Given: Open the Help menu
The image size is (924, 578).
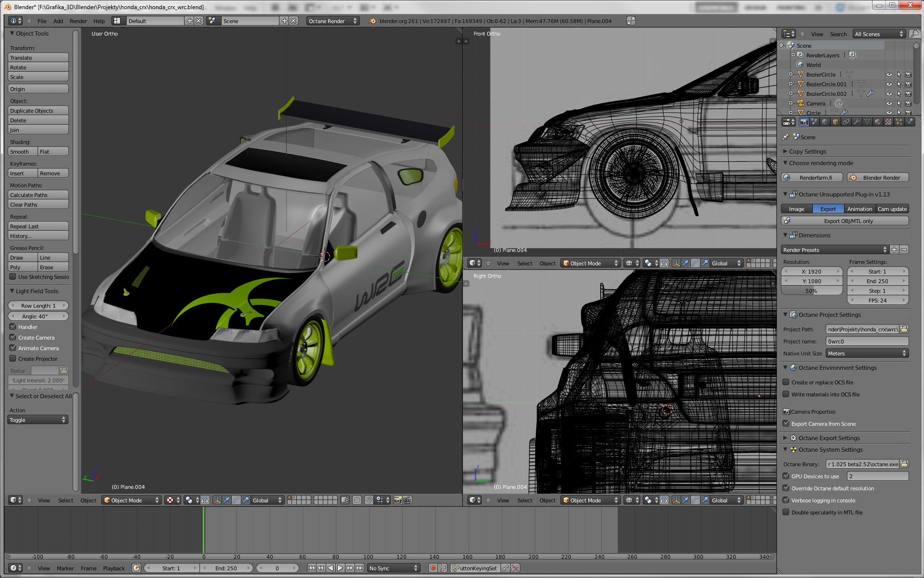Looking at the screenshot, I should 99,21.
